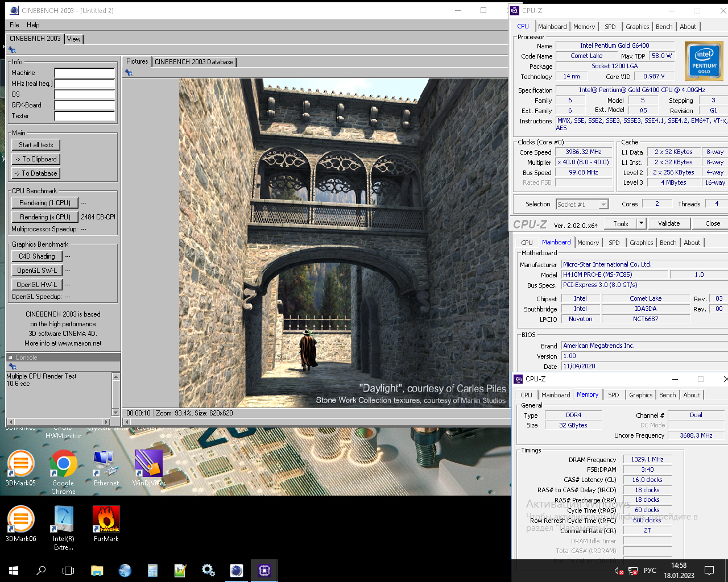Click the 'Intel Pentium Gold G6400' name value
This screenshot has height=582, width=728.
(x=615, y=45)
